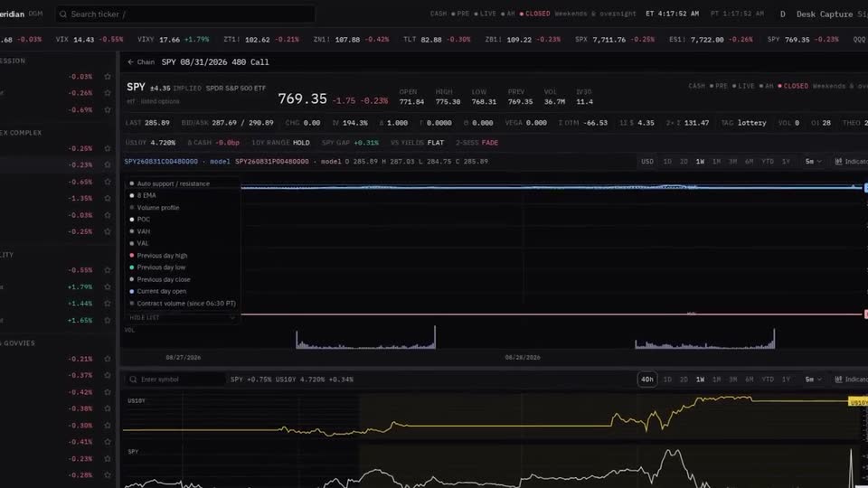Toggle the 8 EMA overlay
Screen dimensions: 868x488
pyautogui.click(x=143, y=195)
